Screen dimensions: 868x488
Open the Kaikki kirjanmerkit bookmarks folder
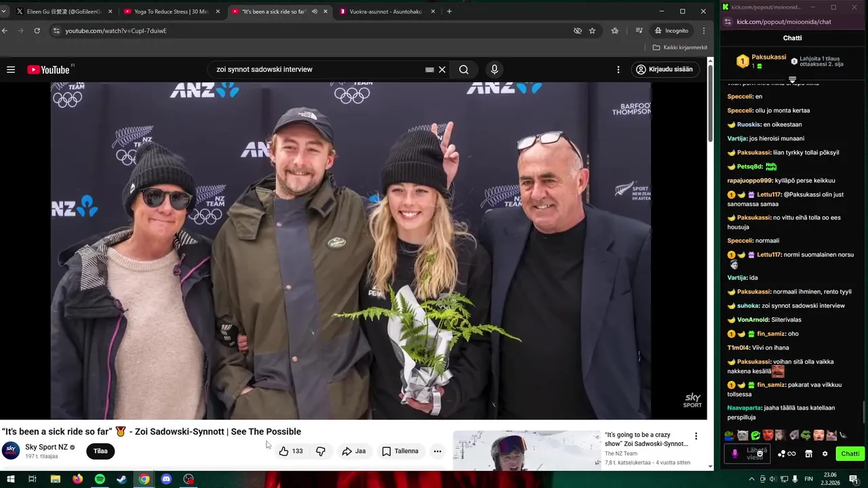[679, 47]
